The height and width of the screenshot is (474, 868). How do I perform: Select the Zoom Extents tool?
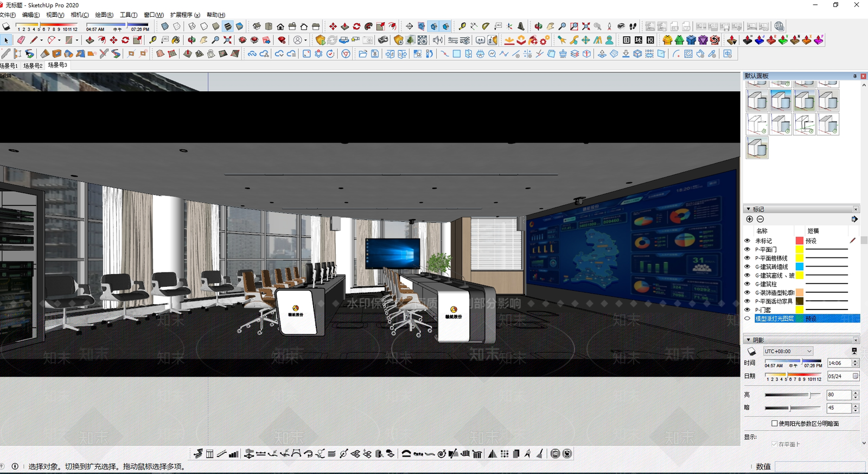pos(227,40)
